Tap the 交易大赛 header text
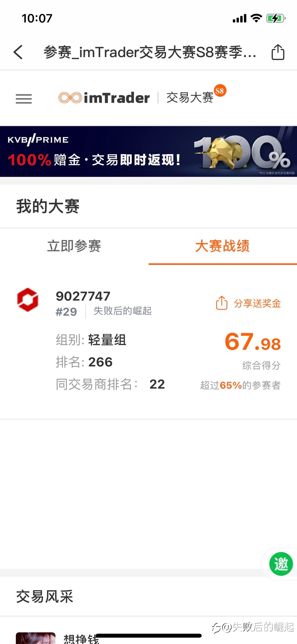This screenshot has height=644, width=297. [190, 98]
